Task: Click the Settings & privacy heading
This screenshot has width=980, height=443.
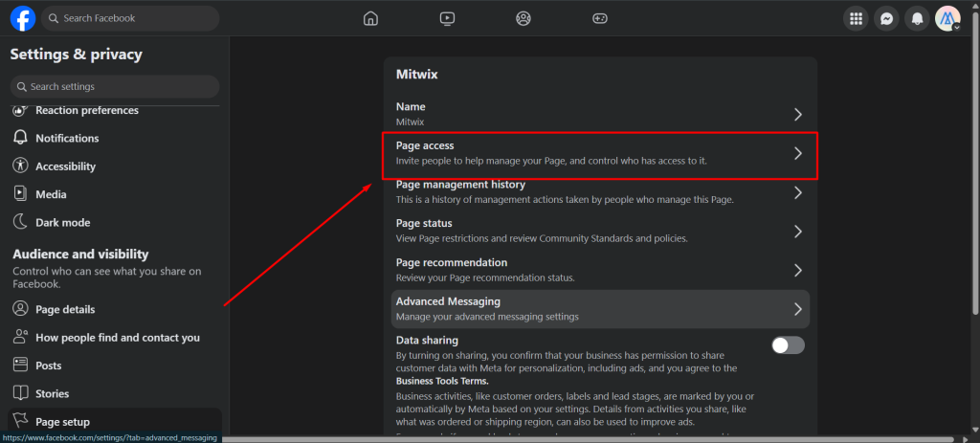Action: 77,55
